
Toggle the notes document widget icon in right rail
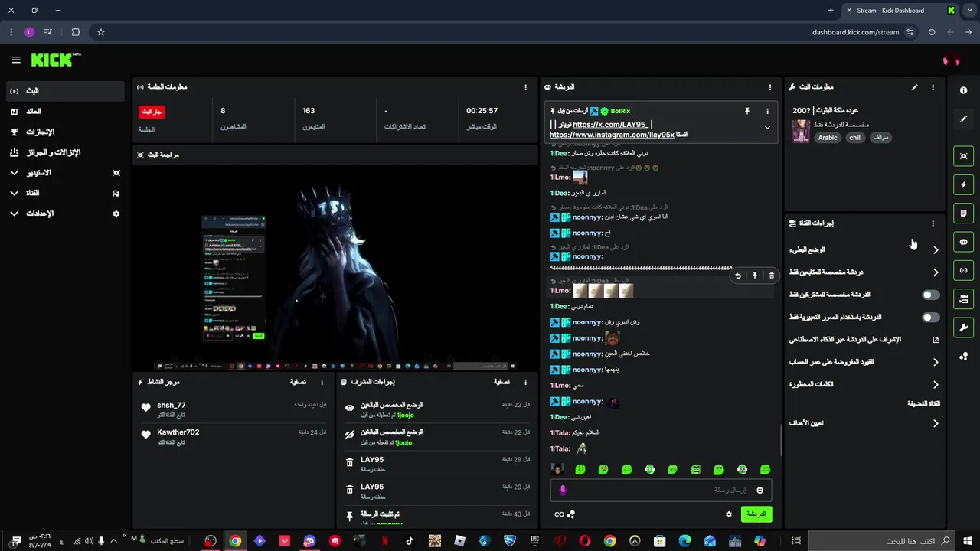tap(963, 213)
